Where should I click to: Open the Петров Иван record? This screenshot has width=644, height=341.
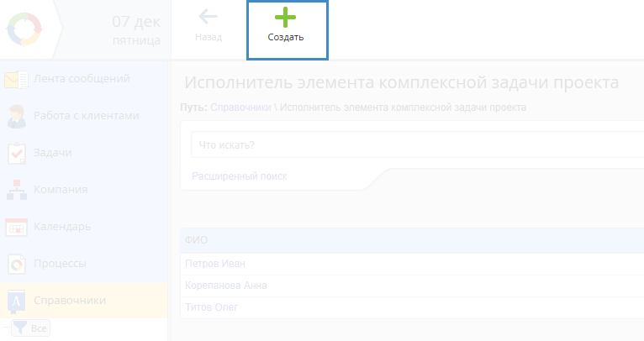[214, 264]
